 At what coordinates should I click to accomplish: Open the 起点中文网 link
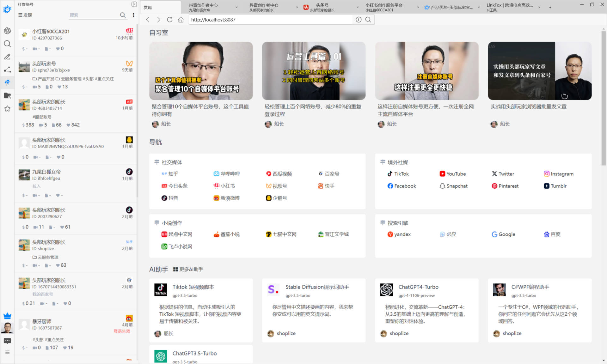(x=177, y=234)
